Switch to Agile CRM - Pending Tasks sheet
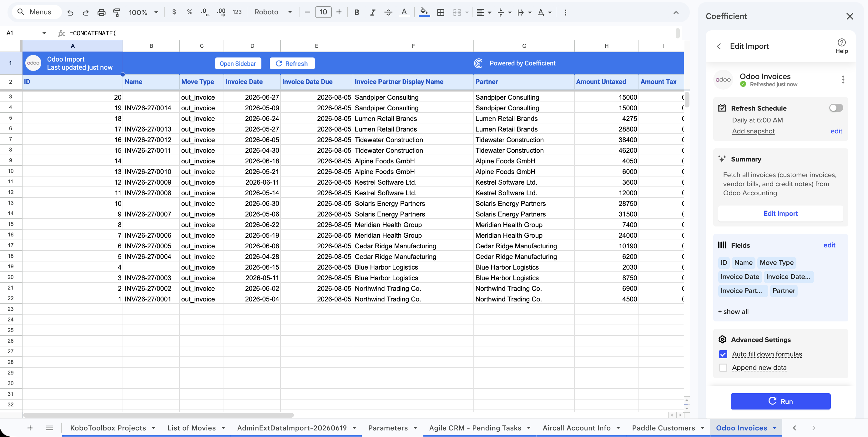The width and height of the screenshot is (868, 437). (475, 428)
